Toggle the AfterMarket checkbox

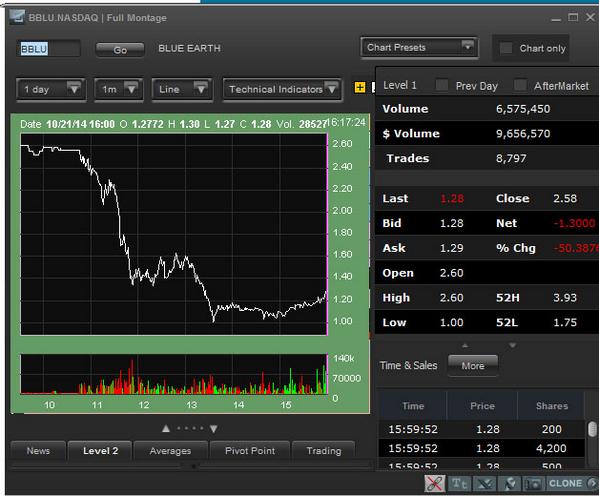pos(520,85)
